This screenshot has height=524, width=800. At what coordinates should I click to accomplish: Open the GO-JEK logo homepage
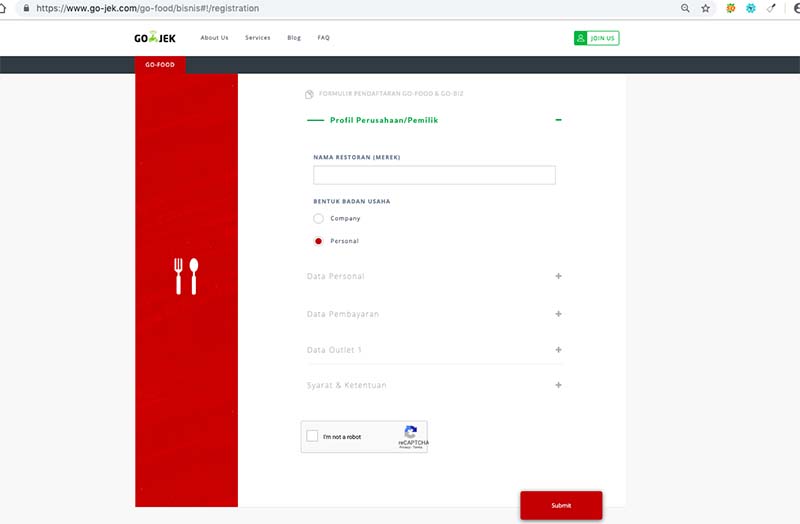[x=155, y=37]
